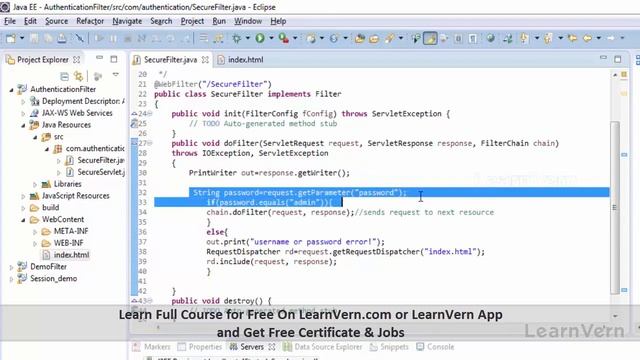Viewport: 640px width, 360px height.
Task: Open the New wizard dropdown arrow
Action: click(22, 38)
